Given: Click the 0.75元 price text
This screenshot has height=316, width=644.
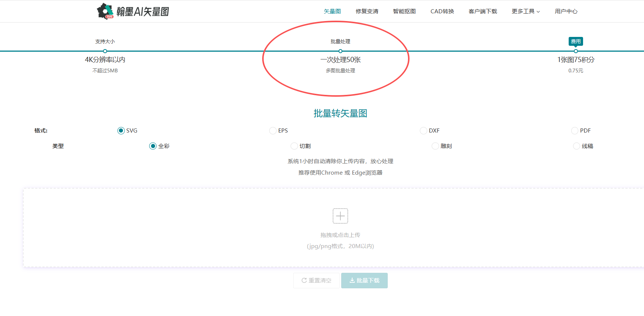Looking at the screenshot, I should 576,71.
